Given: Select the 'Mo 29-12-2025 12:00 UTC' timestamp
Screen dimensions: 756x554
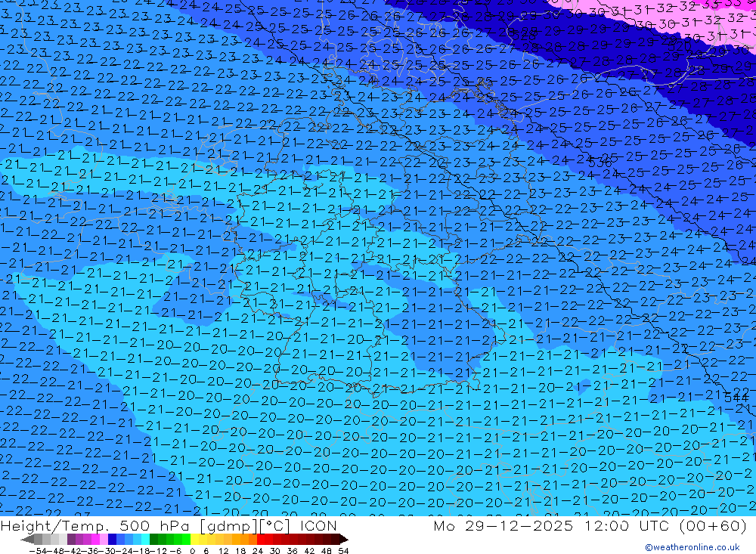Looking at the screenshot, I should 553,525.
